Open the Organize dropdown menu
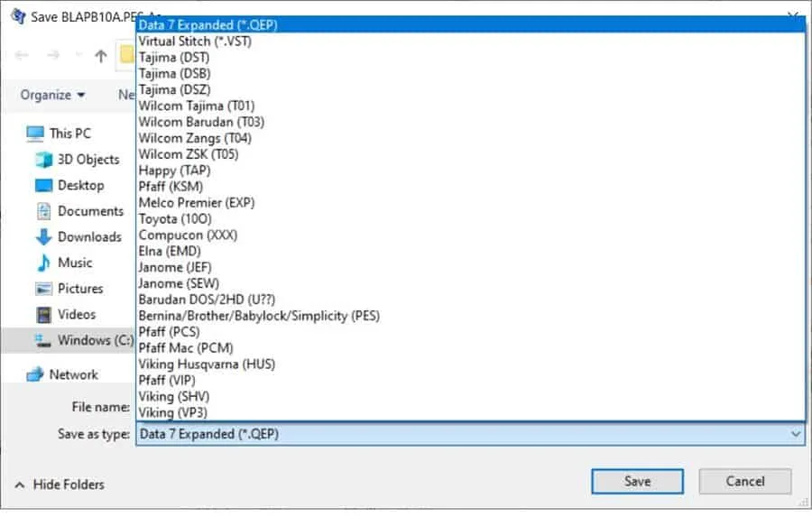812x517 pixels. [52, 96]
